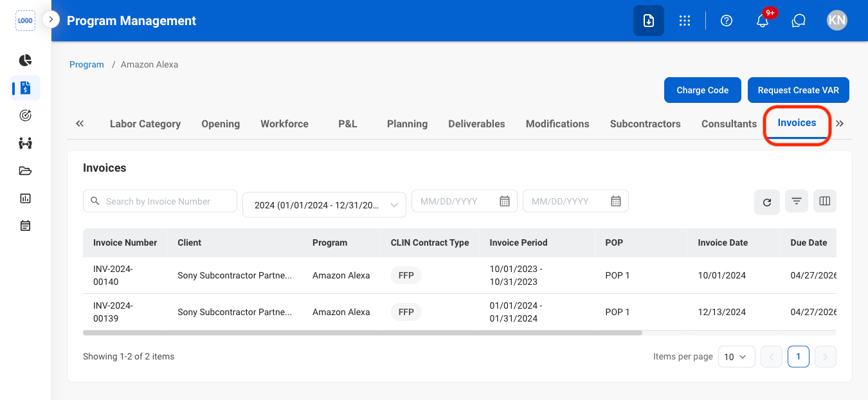Open the dashboard pie chart sidebar icon
The image size is (868, 400).
[25, 60]
